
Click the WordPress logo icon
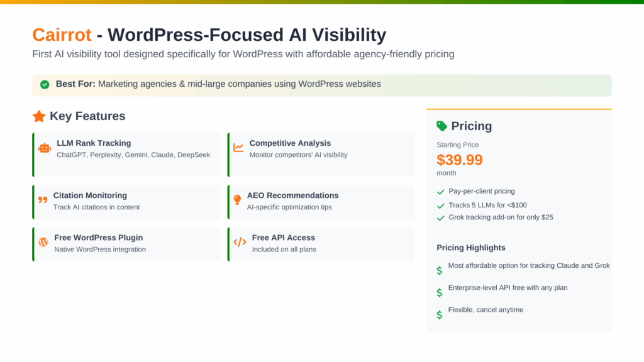coord(43,242)
